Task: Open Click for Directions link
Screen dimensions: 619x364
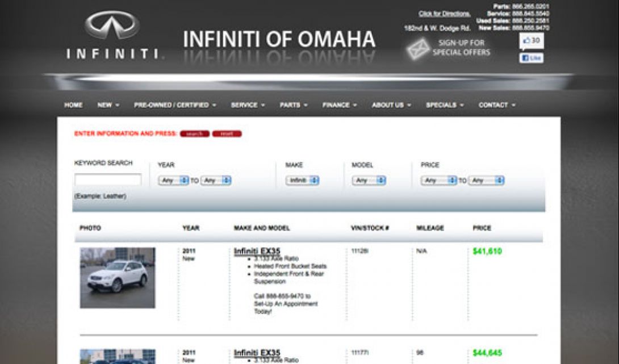Action: pyautogui.click(x=445, y=14)
